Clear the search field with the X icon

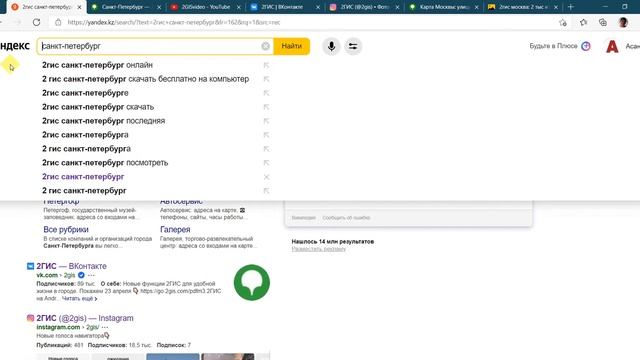click(x=265, y=46)
